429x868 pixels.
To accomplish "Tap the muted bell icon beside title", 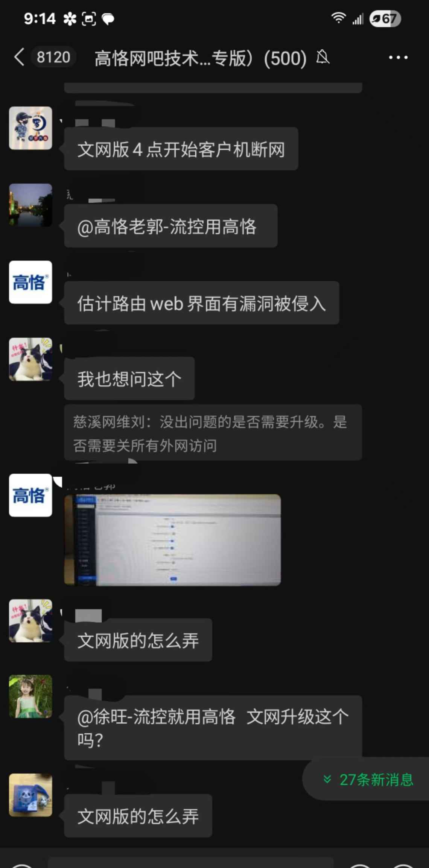I will [323, 58].
